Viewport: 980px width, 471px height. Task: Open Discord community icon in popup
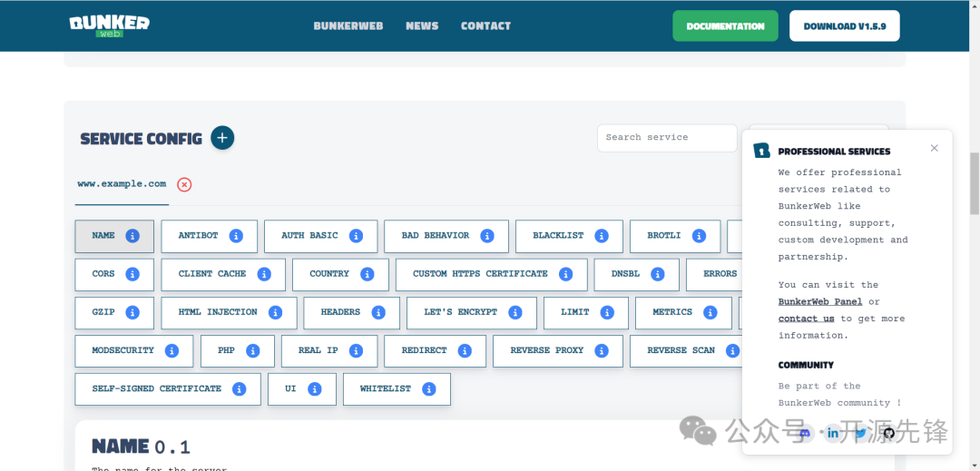click(806, 433)
